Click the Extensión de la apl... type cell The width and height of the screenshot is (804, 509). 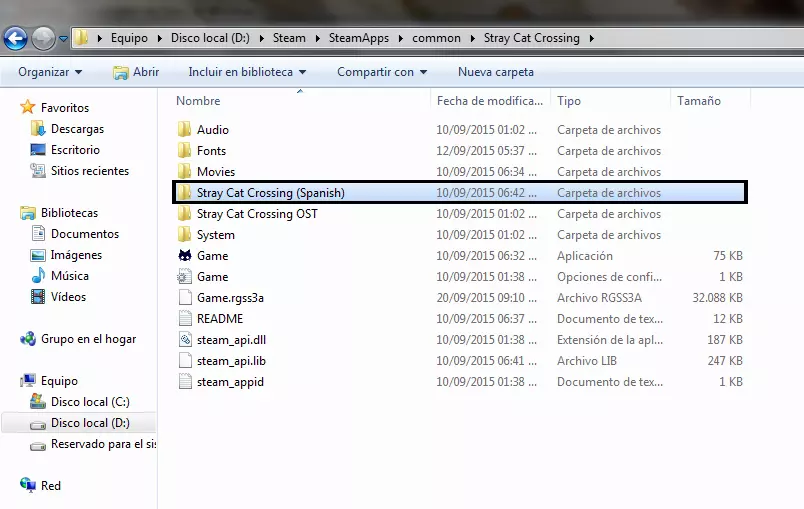click(x=610, y=340)
